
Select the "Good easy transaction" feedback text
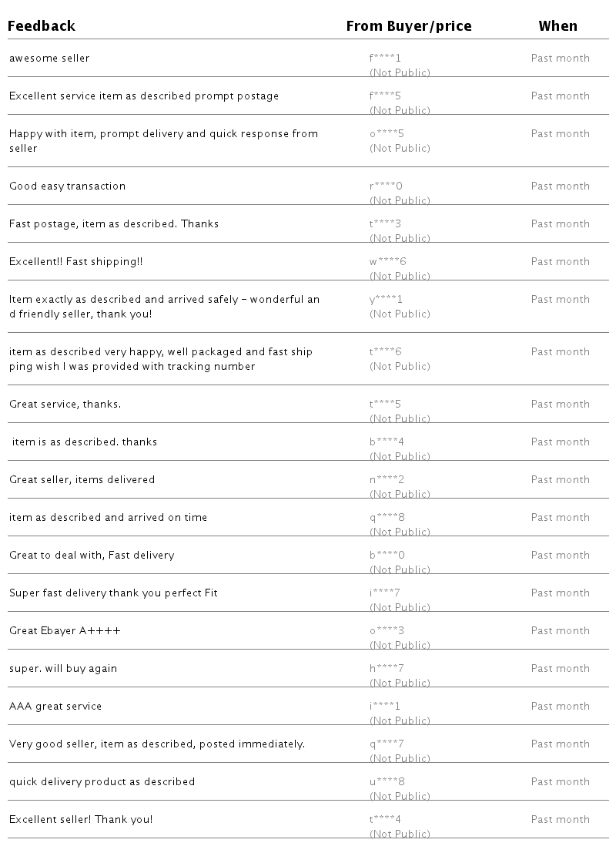coord(67,186)
